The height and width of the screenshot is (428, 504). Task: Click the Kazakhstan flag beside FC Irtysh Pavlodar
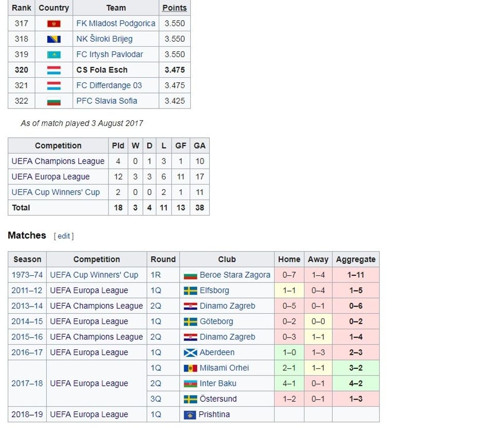tap(53, 55)
